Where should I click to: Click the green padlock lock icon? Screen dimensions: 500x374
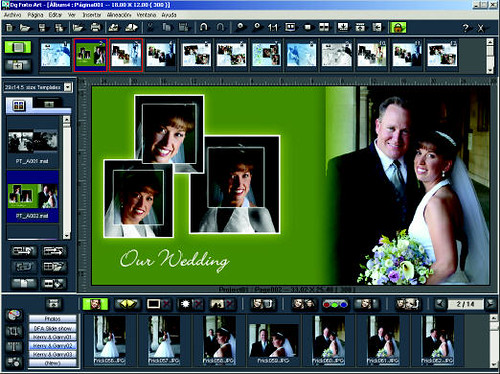398,27
